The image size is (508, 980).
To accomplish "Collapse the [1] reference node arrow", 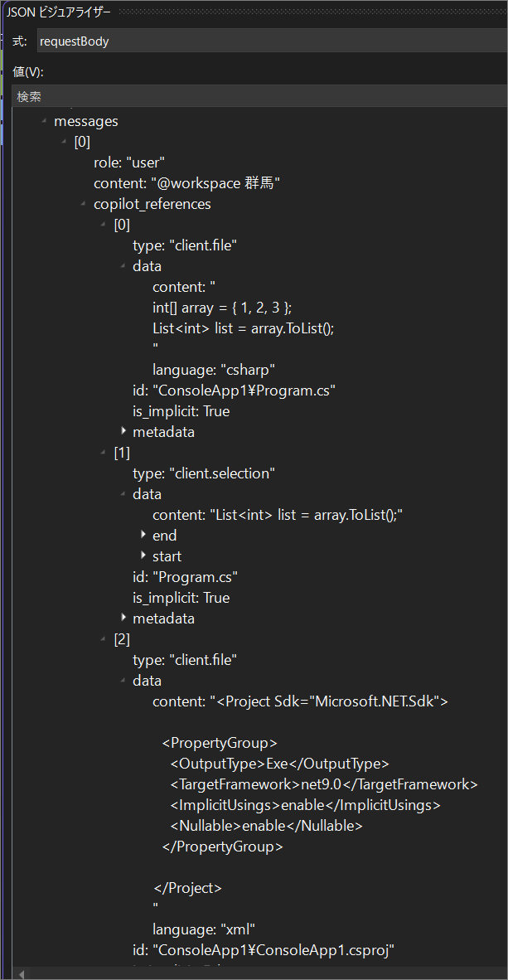I will 103,454.
